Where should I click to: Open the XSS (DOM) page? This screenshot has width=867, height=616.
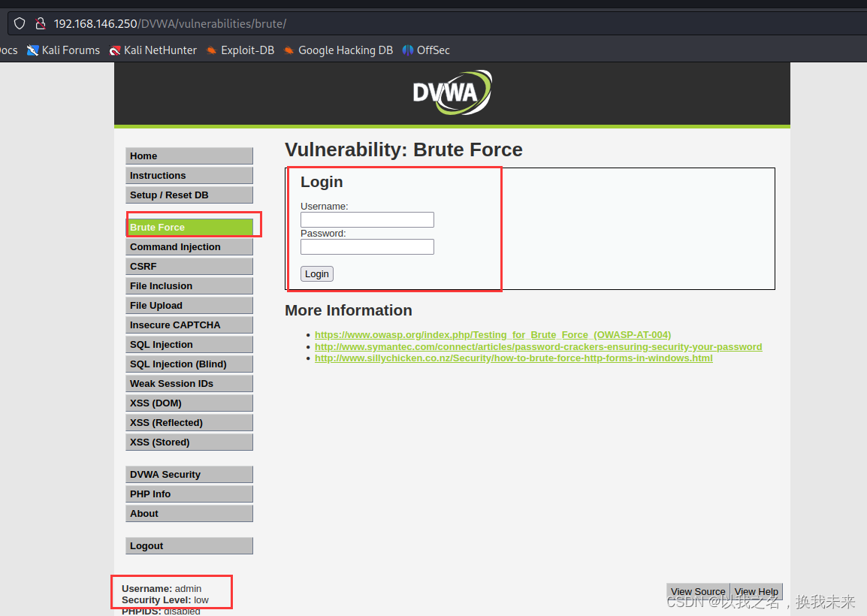tap(189, 403)
